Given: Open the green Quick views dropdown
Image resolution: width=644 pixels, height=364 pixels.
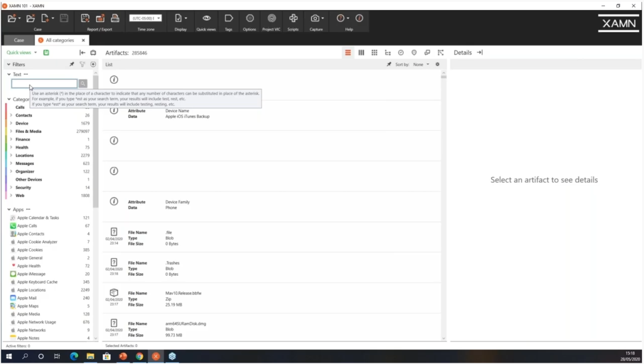Looking at the screenshot, I should [22, 53].
